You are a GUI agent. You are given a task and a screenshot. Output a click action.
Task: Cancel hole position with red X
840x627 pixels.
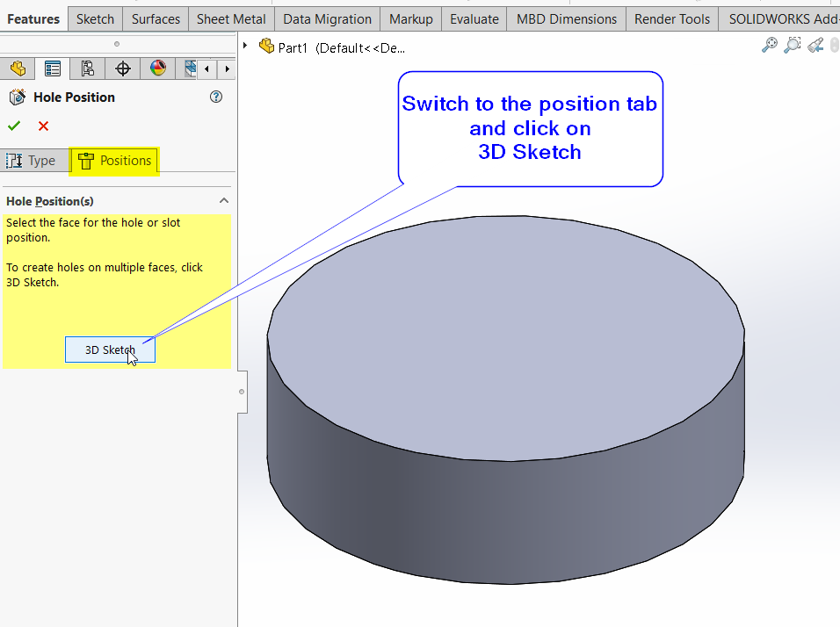43,126
